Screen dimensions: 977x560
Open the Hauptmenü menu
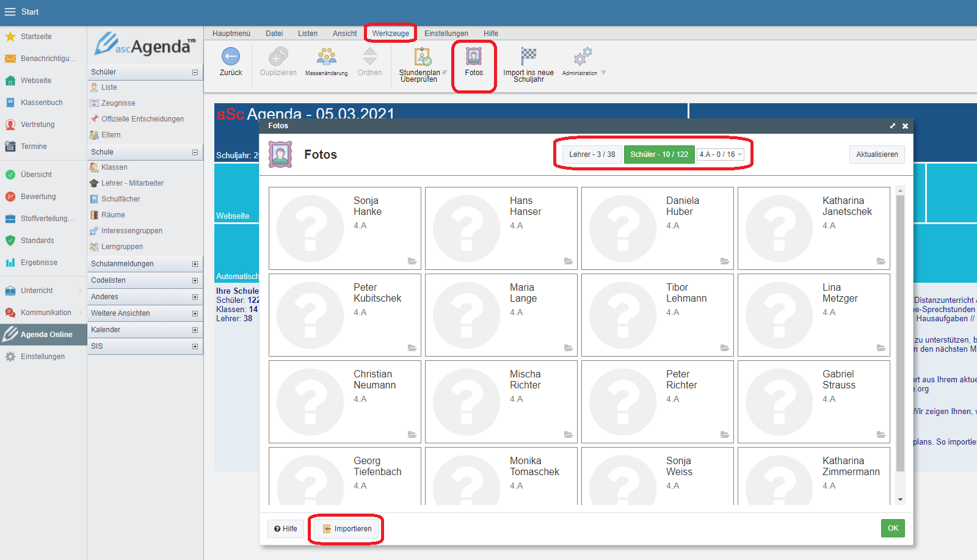231,34
